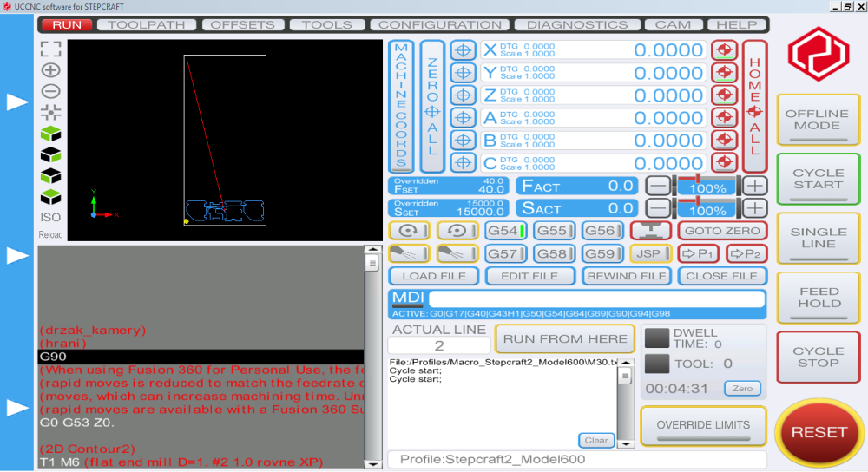Zoom in the toolpath view with plus icon

point(50,70)
